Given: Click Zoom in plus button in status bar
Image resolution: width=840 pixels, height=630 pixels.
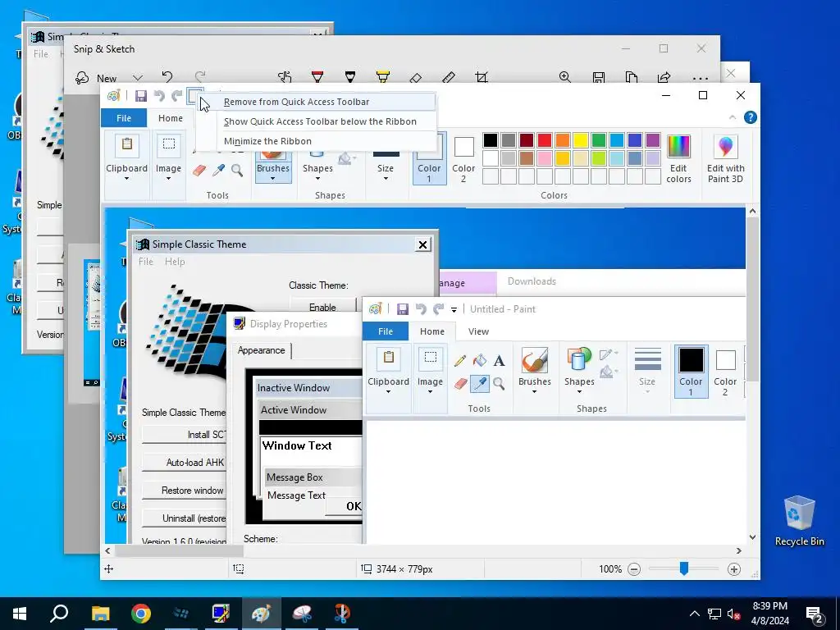Looking at the screenshot, I should [x=734, y=569].
